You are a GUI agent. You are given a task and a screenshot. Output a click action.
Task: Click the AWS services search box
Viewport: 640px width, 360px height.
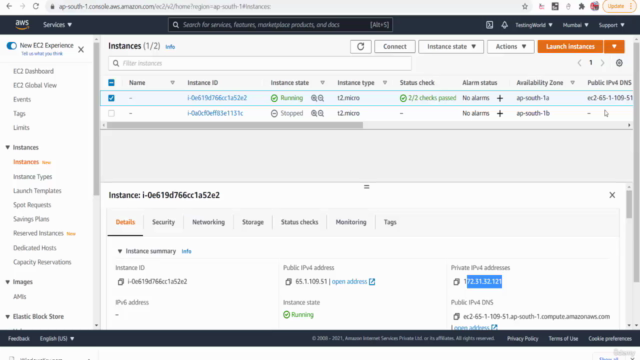(x=280, y=25)
